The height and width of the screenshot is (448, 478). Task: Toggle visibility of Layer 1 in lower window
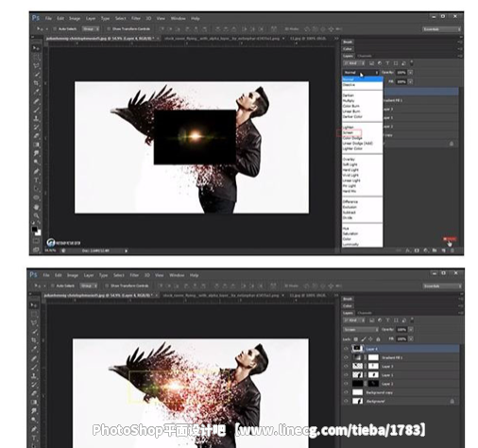pyautogui.click(x=346, y=375)
